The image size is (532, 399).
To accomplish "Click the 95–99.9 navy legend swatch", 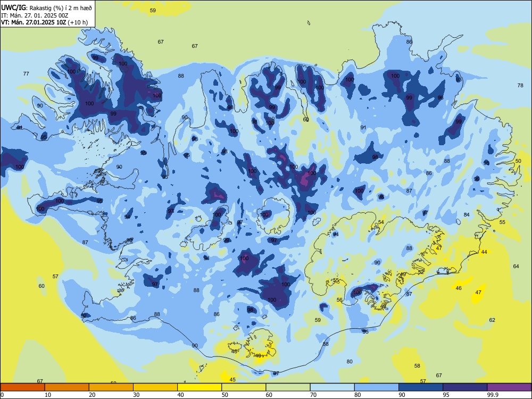I will click(465, 387).
